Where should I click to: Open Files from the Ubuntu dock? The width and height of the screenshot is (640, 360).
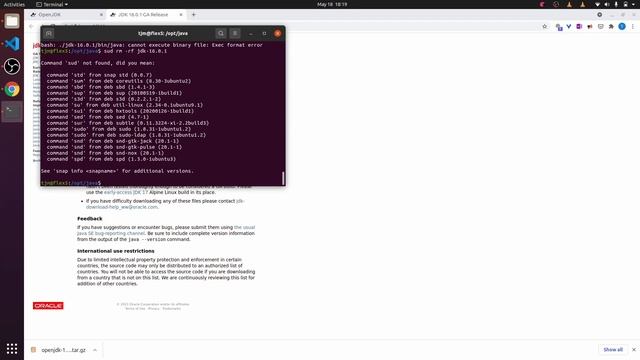(12, 21)
